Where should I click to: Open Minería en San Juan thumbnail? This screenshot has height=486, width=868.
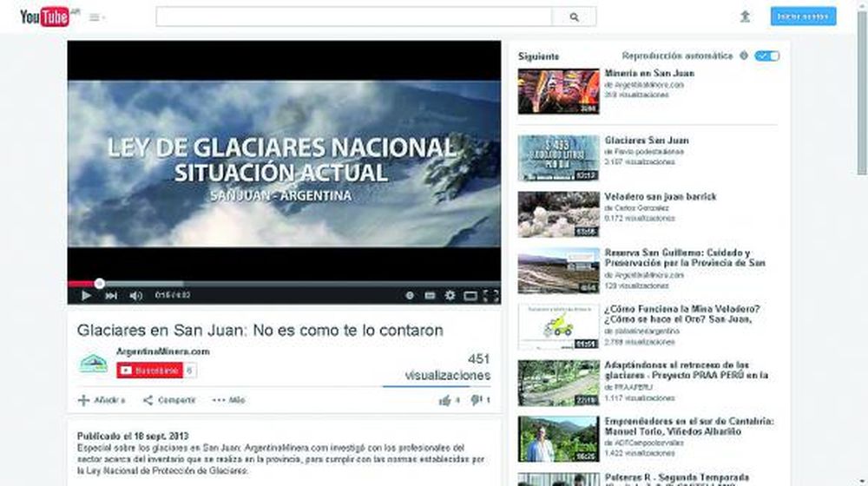click(558, 91)
